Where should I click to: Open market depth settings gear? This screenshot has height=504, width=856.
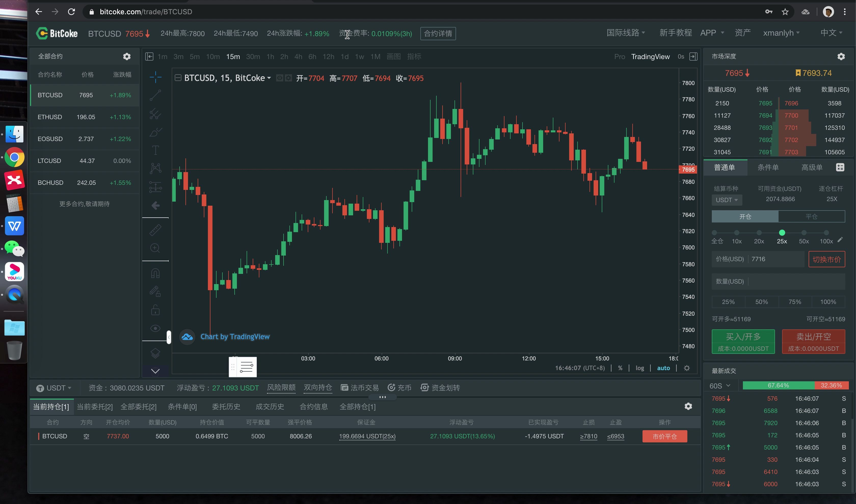(x=841, y=56)
